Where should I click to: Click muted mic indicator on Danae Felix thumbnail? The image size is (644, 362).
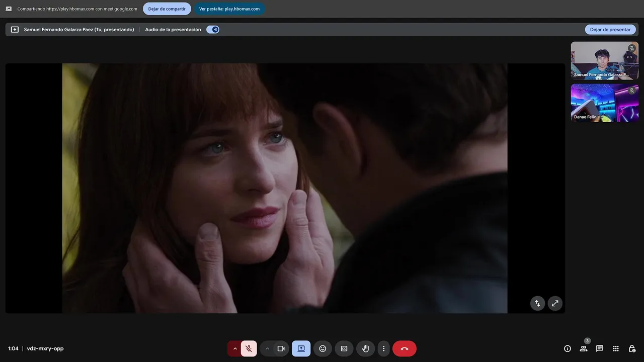[632, 90]
